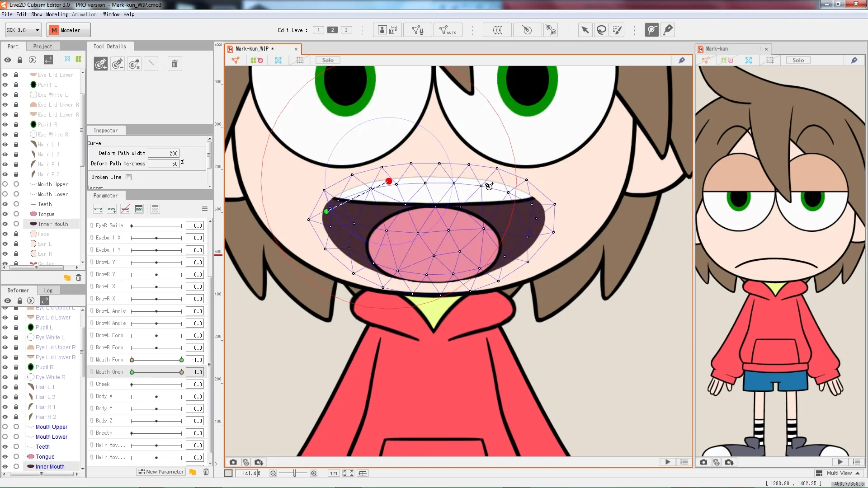
Task: Click the magnifier icon in the viewport corner
Action: [x=682, y=60]
